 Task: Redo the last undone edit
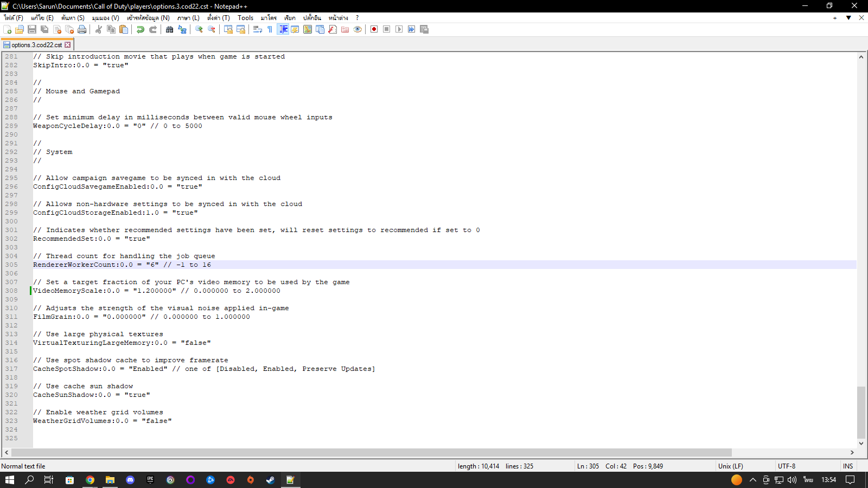point(153,29)
